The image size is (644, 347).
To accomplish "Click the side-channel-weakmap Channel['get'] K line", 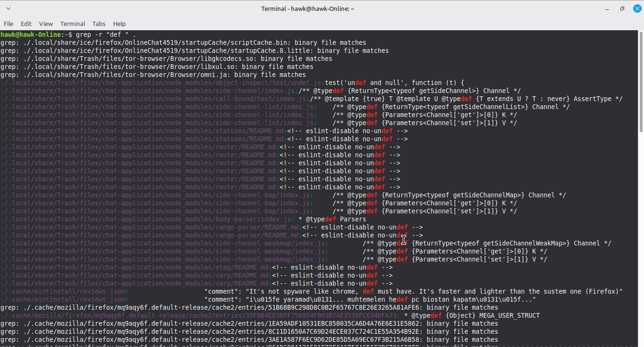I will click(273, 251).
